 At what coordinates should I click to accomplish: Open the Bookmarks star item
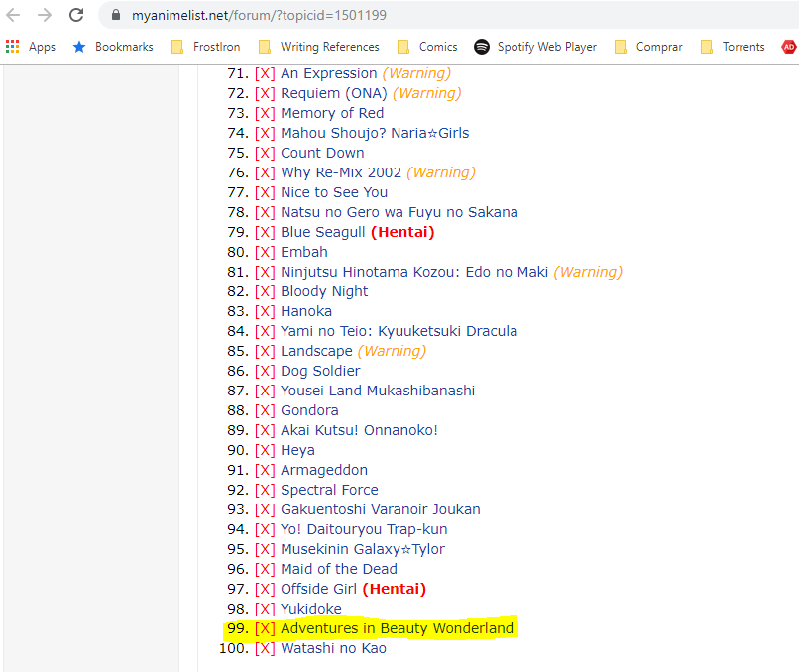[x=113, y=47]
